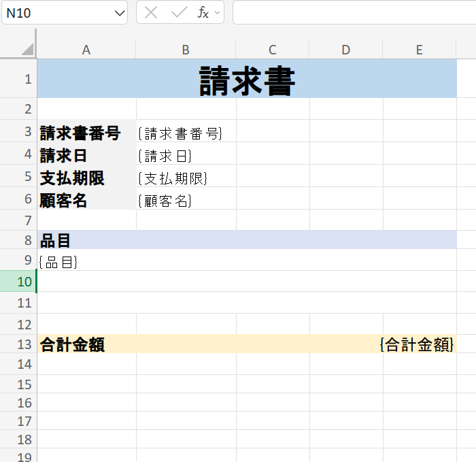Select row 7 header
The image size is (476, 462).
coord(18,220)
